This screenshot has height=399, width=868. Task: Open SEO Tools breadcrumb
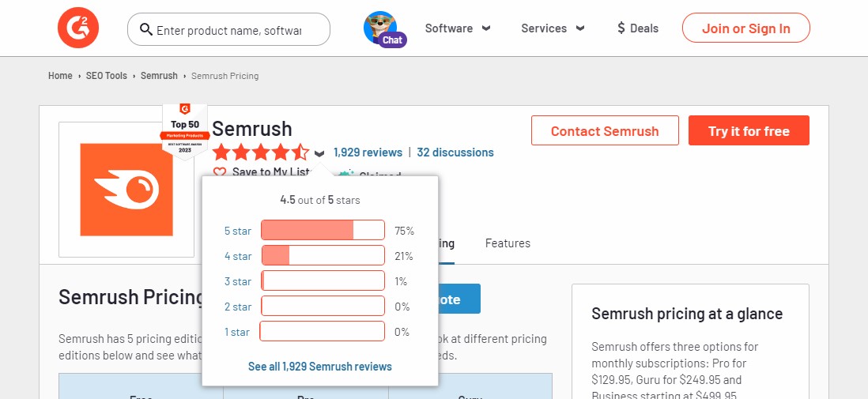pyautogui.click(x=106, y=76)
